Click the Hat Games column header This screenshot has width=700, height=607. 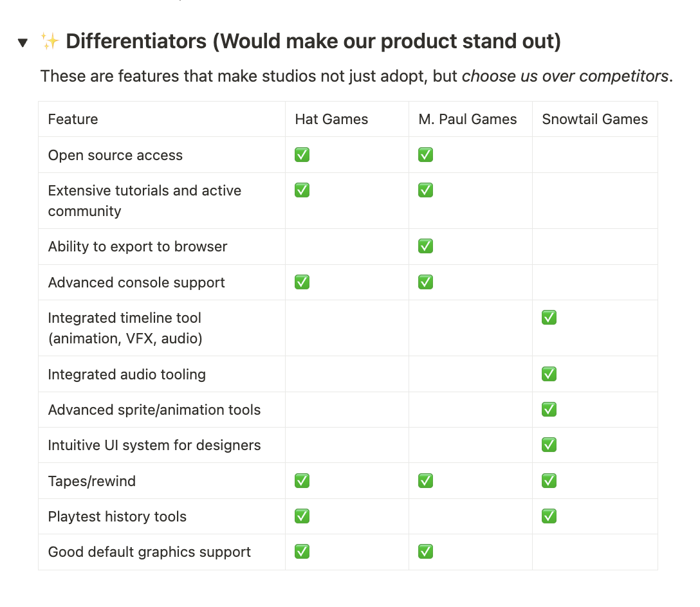tap(347, 119)
